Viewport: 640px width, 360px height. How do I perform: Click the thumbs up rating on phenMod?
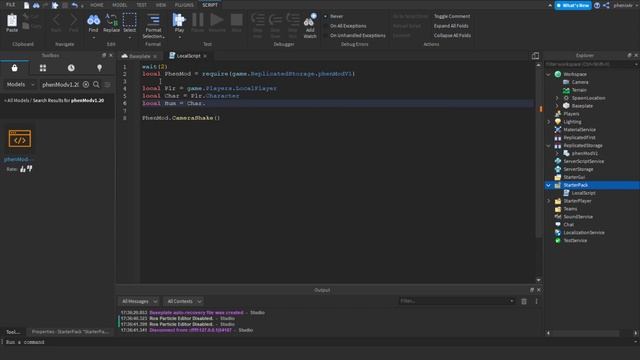click(23, 169)
